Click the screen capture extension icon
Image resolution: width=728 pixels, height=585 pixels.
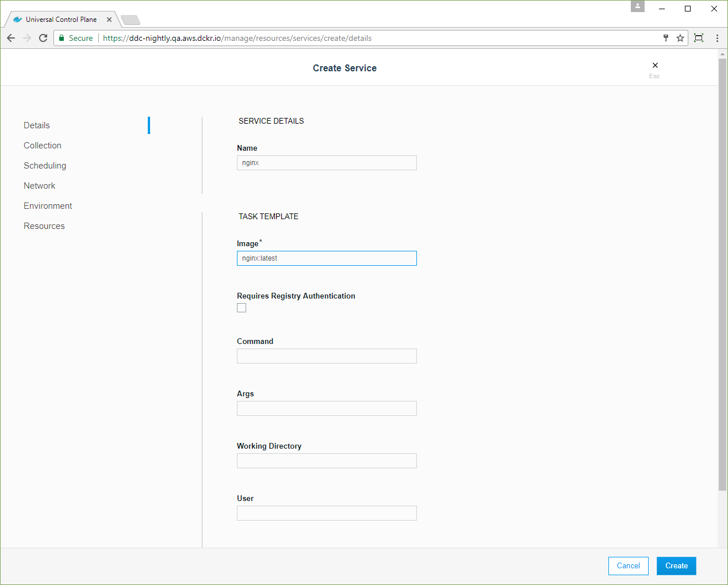click(699, 38)
